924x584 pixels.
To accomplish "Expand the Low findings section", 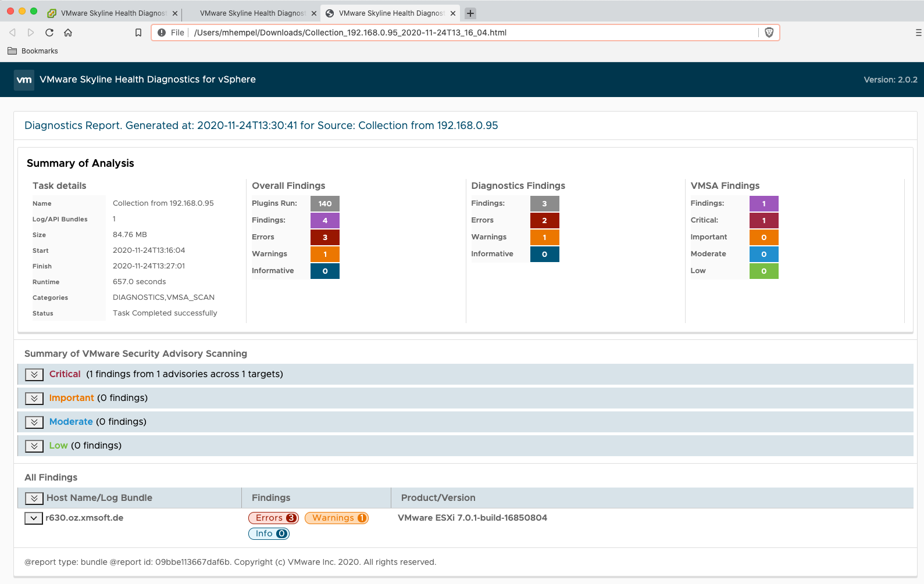I will pos(34,446).
